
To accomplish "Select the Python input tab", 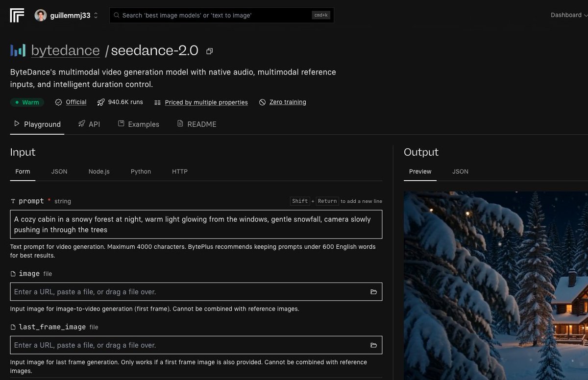I will [x=141, y=171].
